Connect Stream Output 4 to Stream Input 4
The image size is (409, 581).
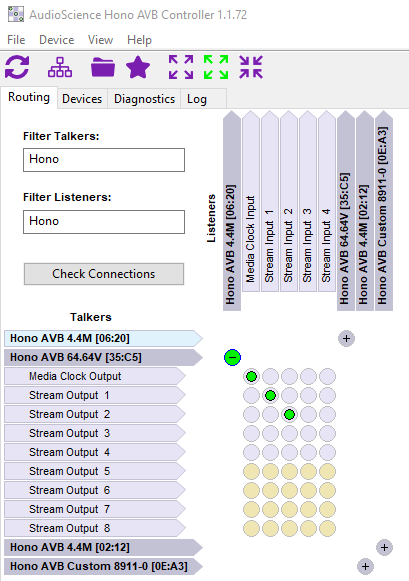pyautogui.click(x=327, y=452)
